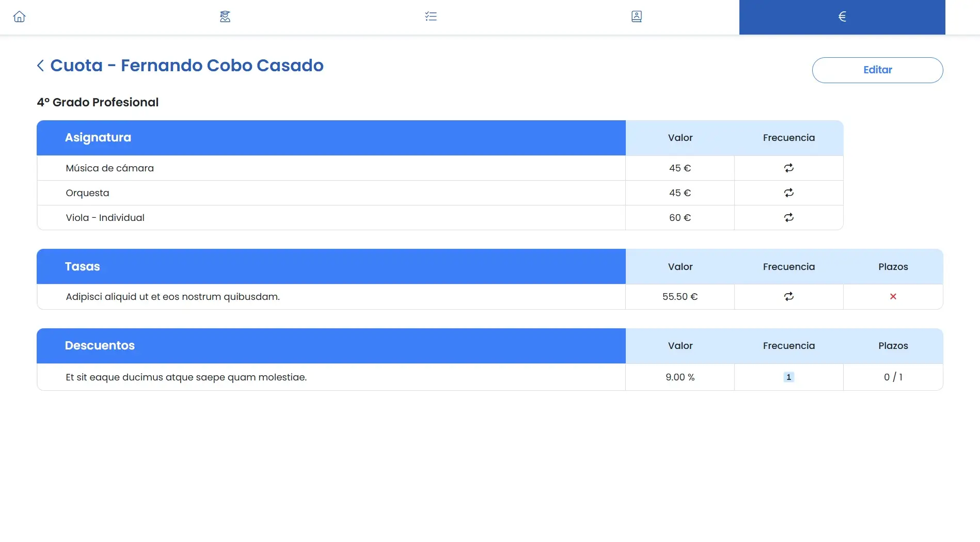Image resolution: width=980 pixels, height=542 pixels.
Task: Click the Asignatura table header
Action: 98,138
